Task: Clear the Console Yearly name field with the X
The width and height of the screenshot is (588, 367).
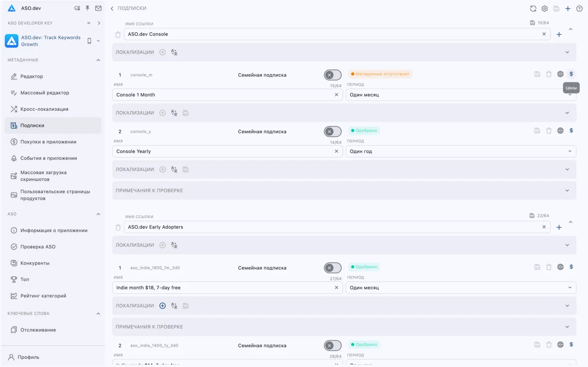Action: (x=336, y=151)
